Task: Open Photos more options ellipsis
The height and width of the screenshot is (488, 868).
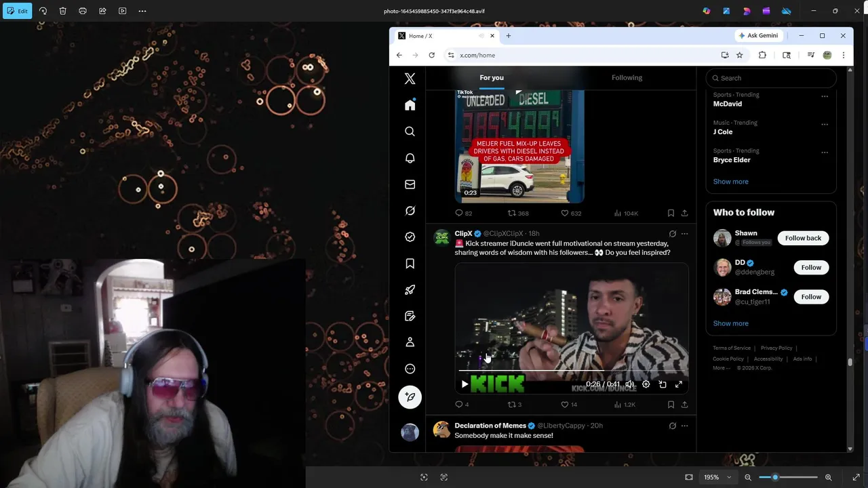Action: coord(142,11)
